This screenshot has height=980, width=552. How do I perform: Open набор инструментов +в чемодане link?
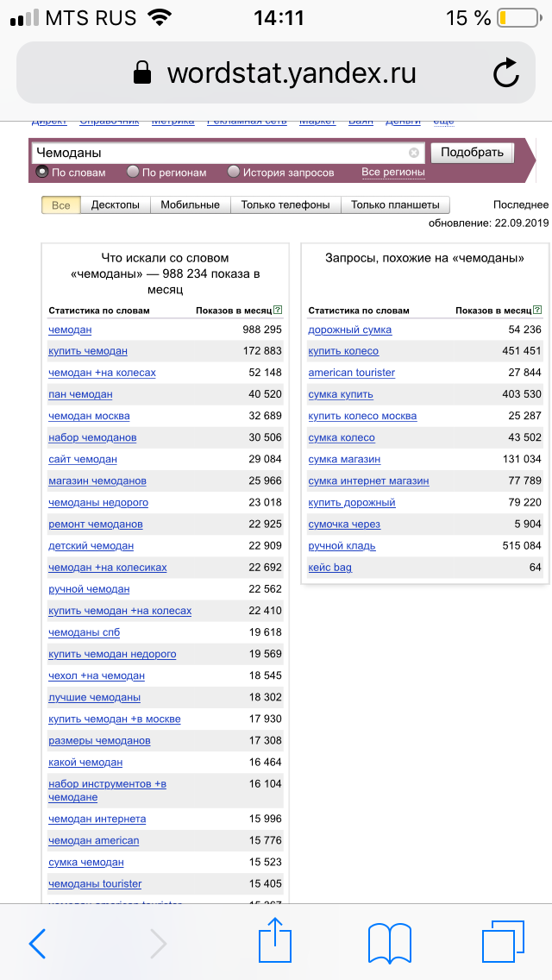click(107, 790)
